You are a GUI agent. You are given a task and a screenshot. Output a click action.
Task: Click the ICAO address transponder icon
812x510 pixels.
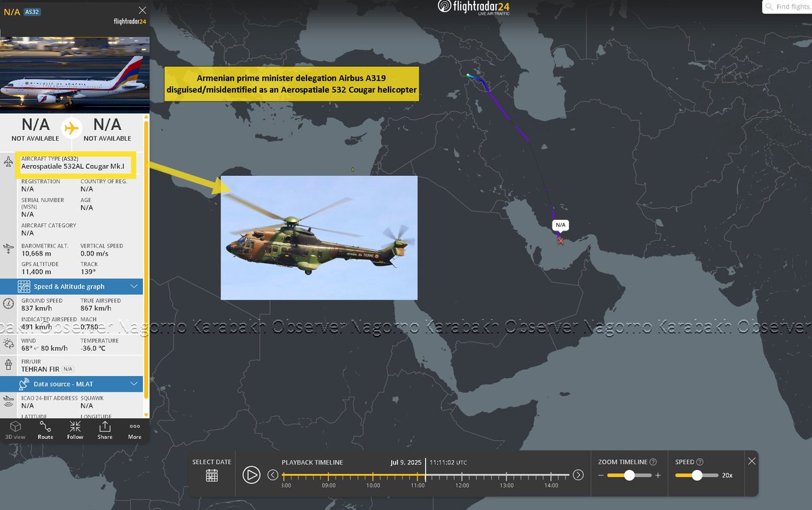point(8,402)
